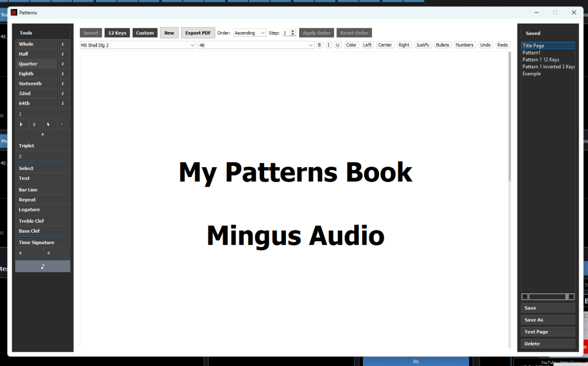Open the Order Ascending dropdown

(250, 33)
